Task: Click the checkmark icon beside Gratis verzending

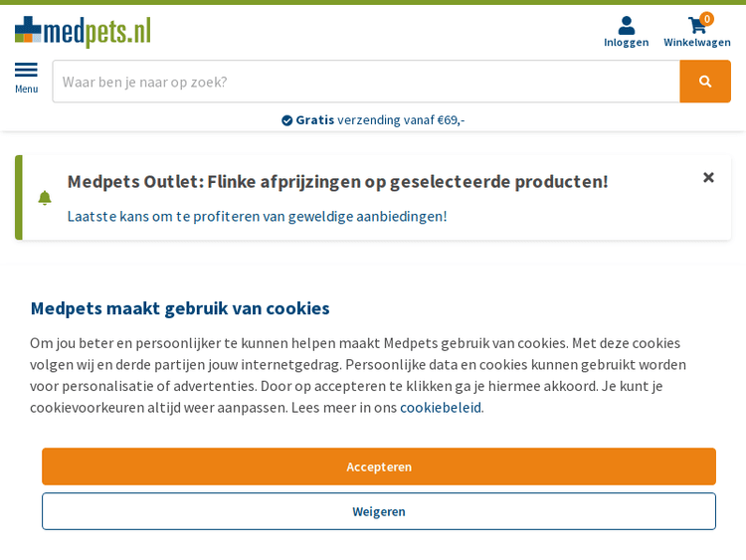Action: tap(287, 120)
